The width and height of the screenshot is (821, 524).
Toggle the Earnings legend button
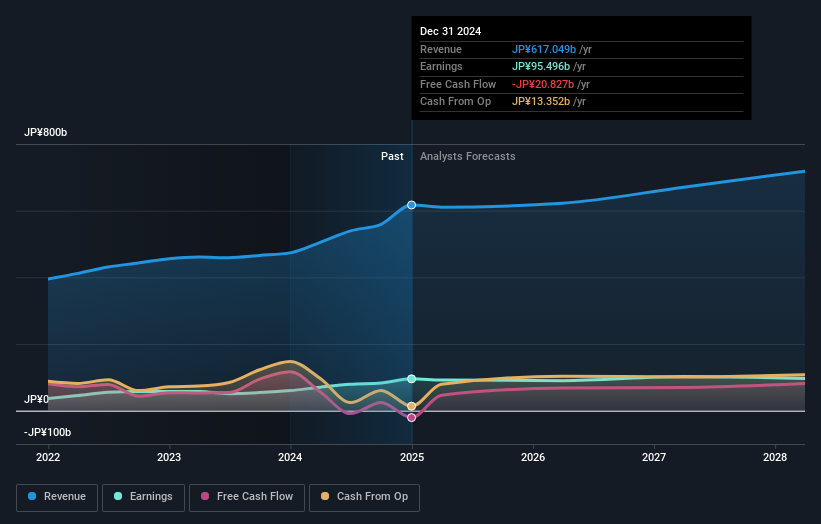(x=143, y=497)
